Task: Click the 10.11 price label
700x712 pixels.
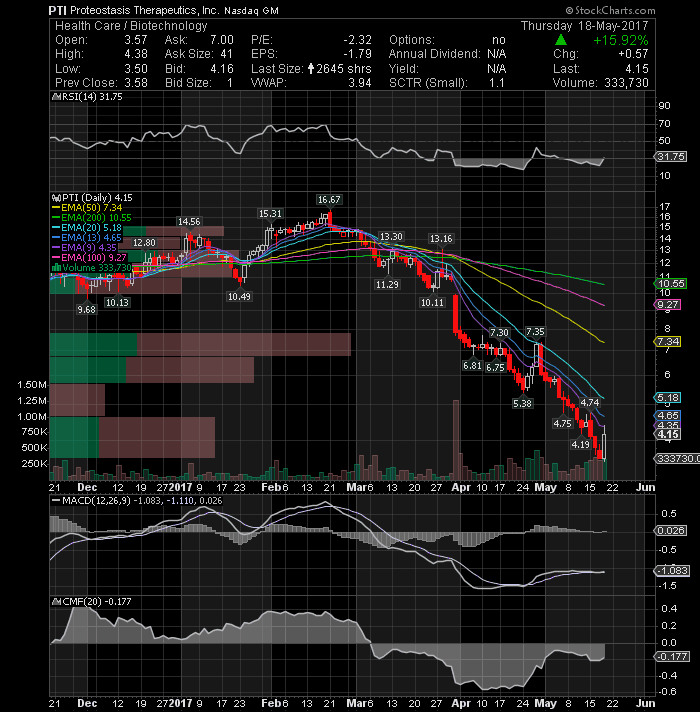Action: point(432,302)
